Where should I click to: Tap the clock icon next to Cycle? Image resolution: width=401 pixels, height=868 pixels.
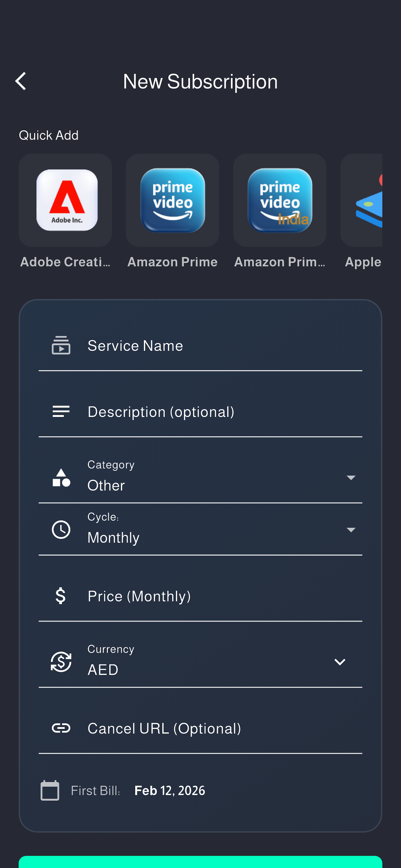click(61, 529)
